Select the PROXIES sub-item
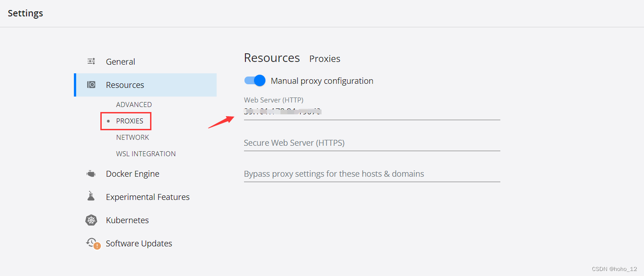This screenshot has width=644, height=276. point(130,121)
